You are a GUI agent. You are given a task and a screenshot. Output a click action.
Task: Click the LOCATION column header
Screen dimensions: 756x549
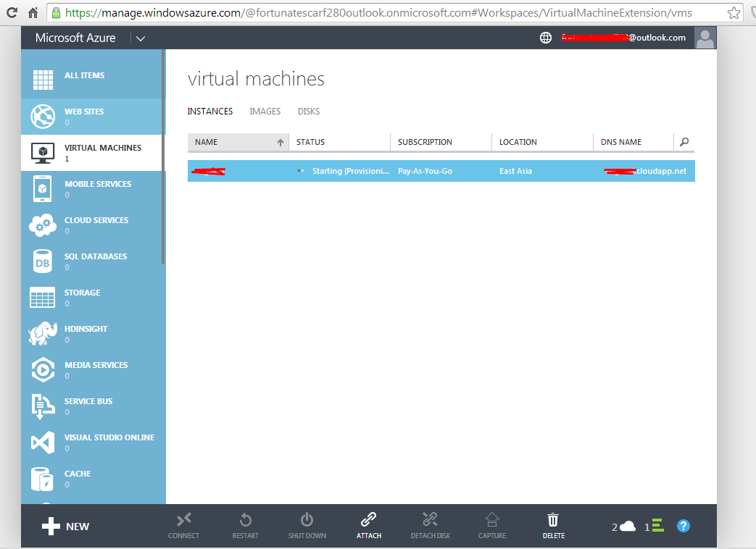click(542, 142)
